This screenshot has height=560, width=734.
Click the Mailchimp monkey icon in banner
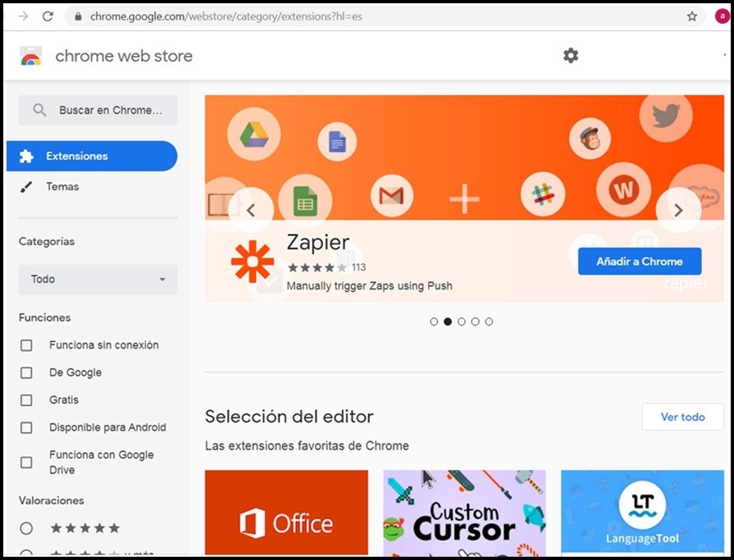click(590, 138)
